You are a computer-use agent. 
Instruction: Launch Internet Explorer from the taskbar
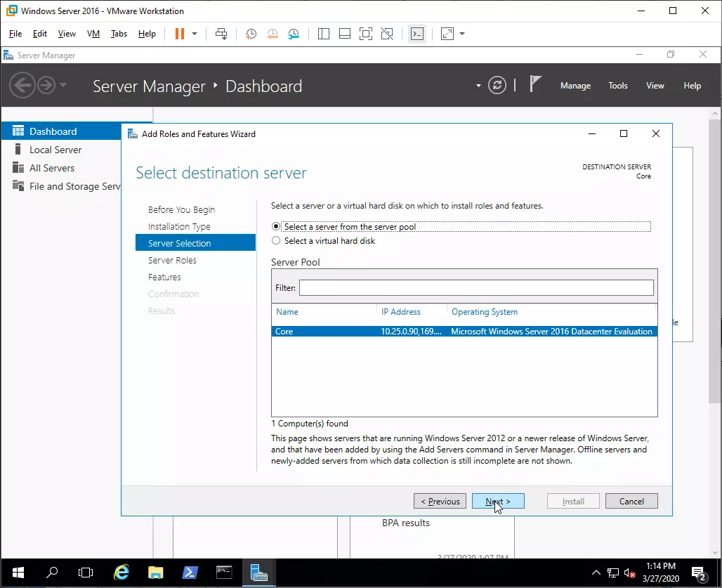[121, 573]
